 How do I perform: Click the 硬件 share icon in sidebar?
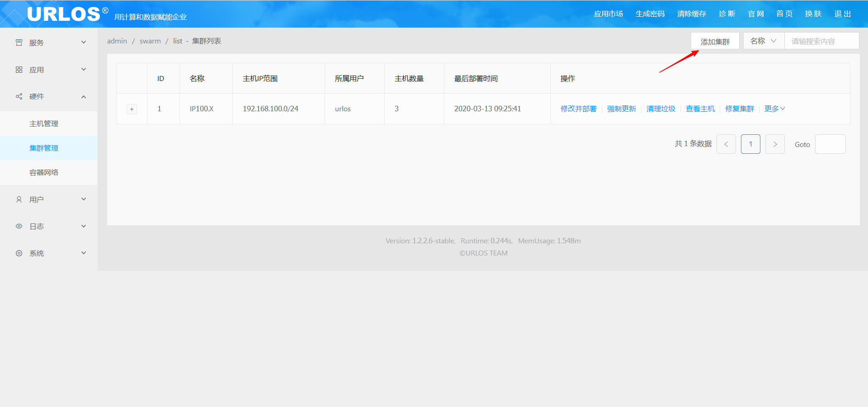19,96
